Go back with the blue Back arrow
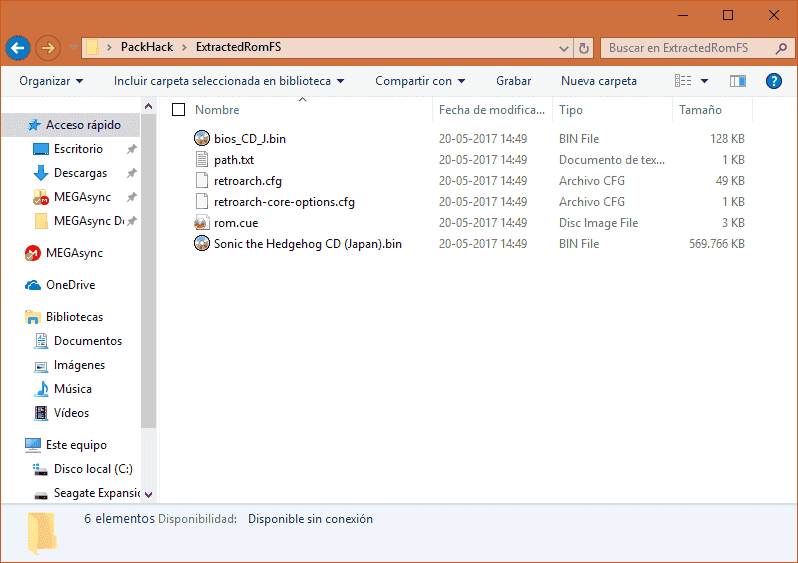Screen dimensions: 798x563 click(18, 48)
